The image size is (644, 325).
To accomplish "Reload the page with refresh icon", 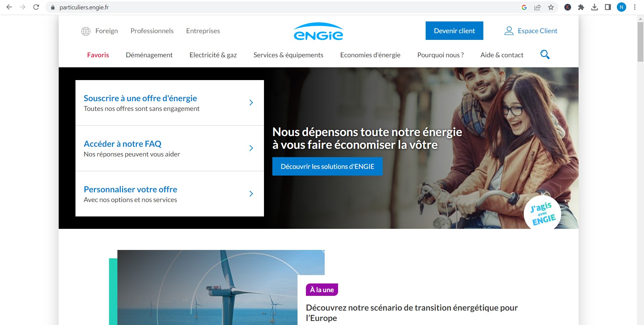I will [36, 7].
